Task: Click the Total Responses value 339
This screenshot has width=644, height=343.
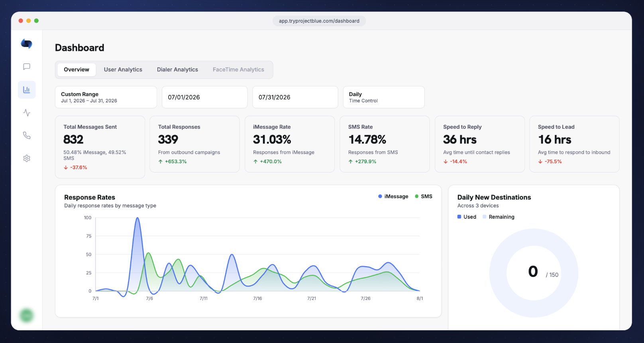Action: [168, 139]
